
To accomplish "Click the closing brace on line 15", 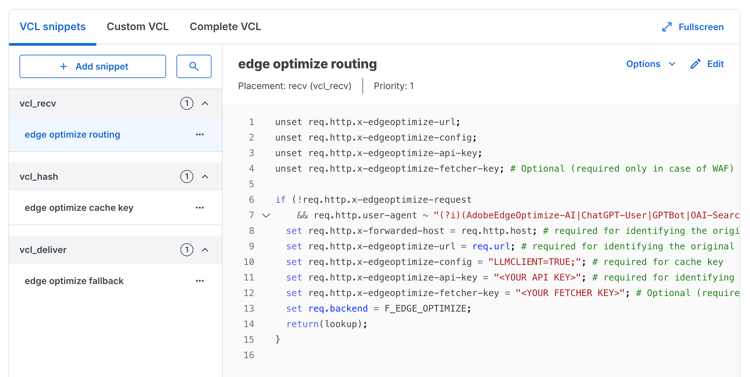I will tap(277, 340).
